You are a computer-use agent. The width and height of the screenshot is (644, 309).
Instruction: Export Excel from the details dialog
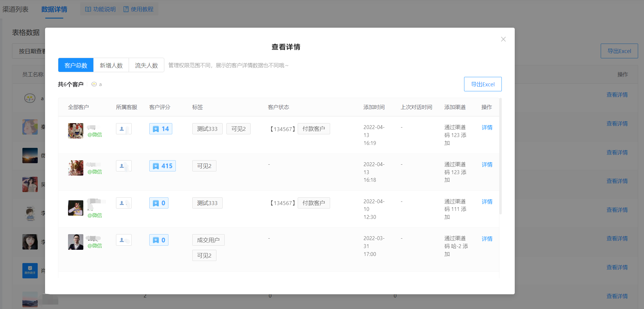[483, 84]
